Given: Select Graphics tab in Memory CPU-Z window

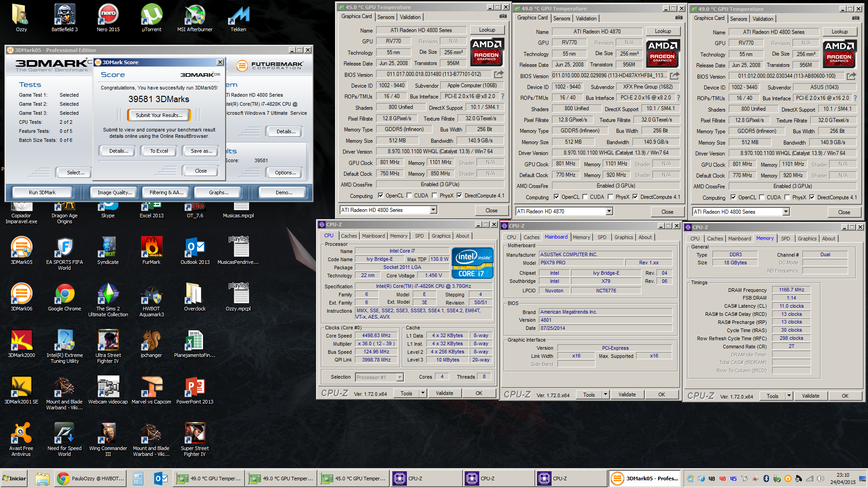Looking at the screenshot, I should [807, 239].
